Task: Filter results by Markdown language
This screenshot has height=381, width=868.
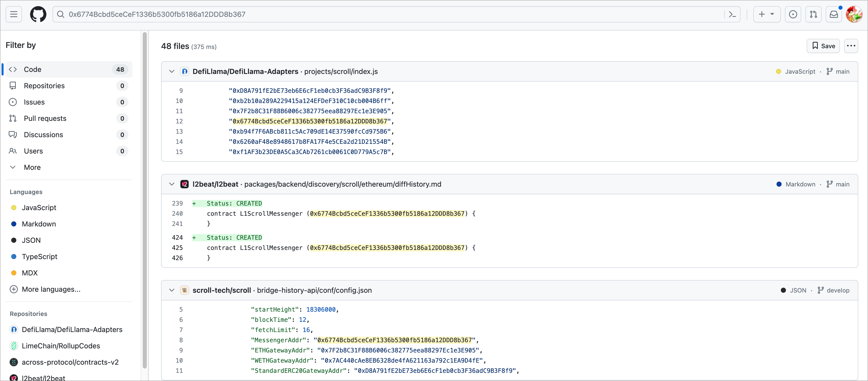Action: (x=38, y=224)
